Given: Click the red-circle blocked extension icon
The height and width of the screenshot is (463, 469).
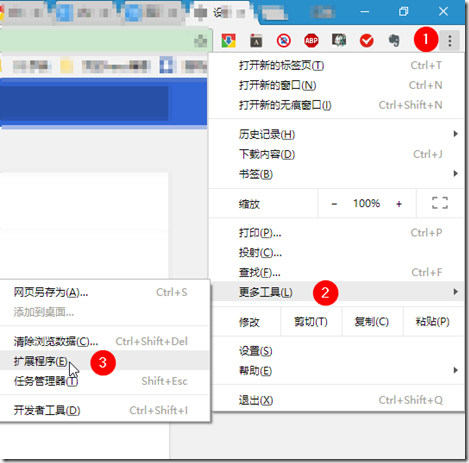Looking at the screenshot, I should (284, 41).
